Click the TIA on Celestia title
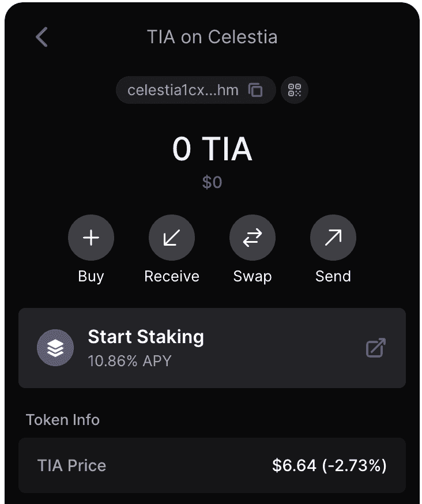 tap(212, 37)
